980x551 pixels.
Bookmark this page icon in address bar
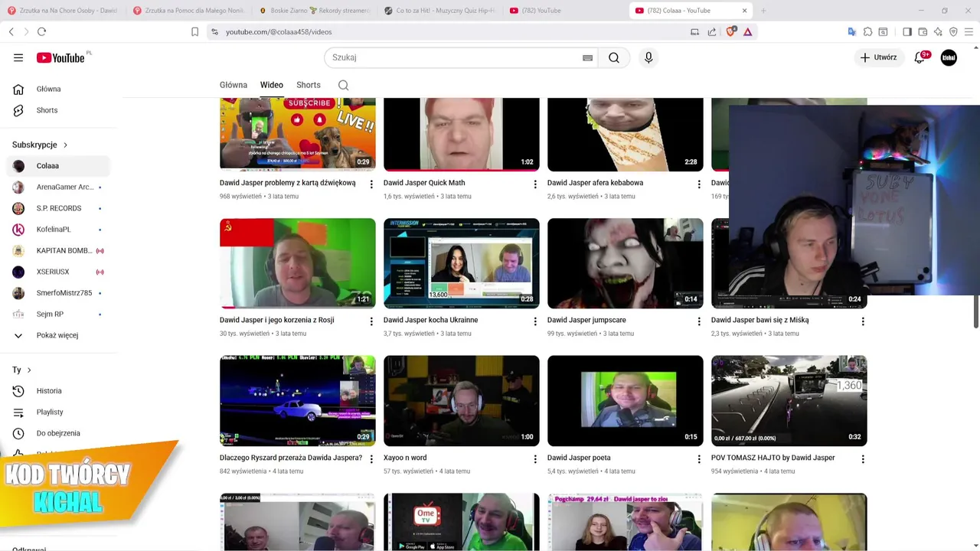pyautogui.click(x=194, y=31)
